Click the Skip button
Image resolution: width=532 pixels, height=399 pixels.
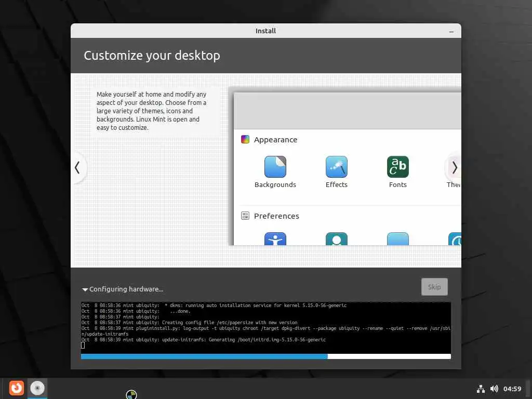pos(434,287)
